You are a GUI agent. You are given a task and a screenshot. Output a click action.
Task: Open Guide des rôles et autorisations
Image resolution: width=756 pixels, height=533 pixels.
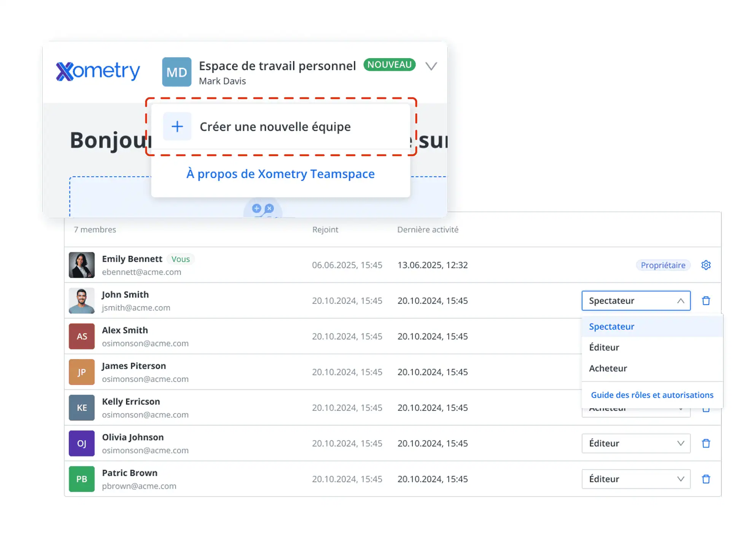pos(652,395)
